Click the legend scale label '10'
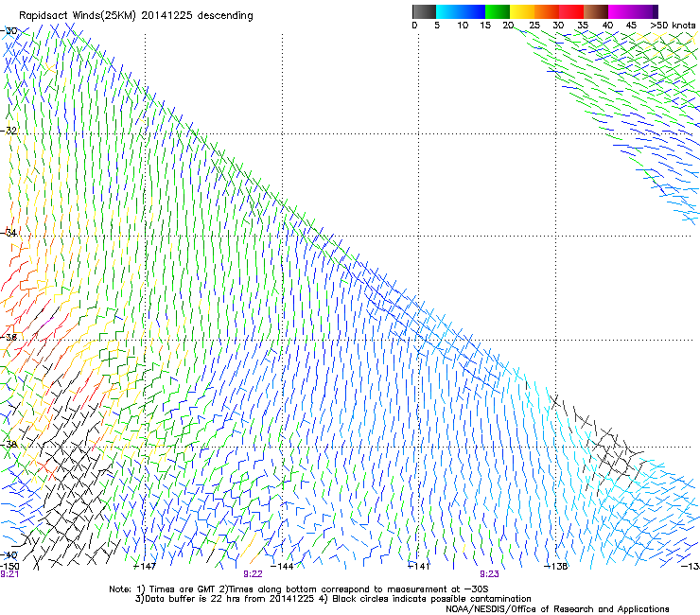The width and height of the screenshot is (700, 615). (x=463, y=26)
